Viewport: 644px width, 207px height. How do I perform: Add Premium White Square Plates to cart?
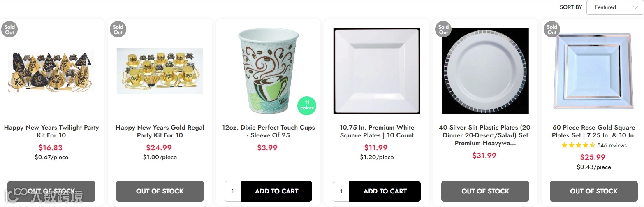(385, 191)
